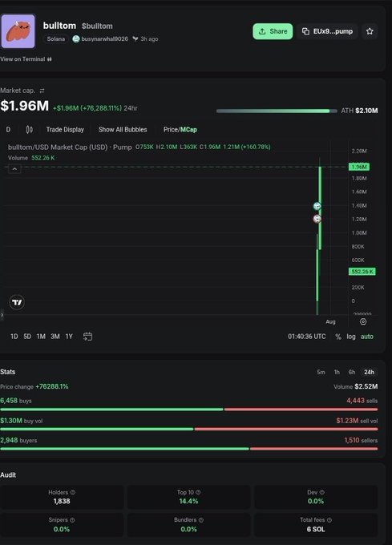Viewport: 392px width, 545px height.
Task: Open the Dev info help icon
Action: (x=321, y=493)
